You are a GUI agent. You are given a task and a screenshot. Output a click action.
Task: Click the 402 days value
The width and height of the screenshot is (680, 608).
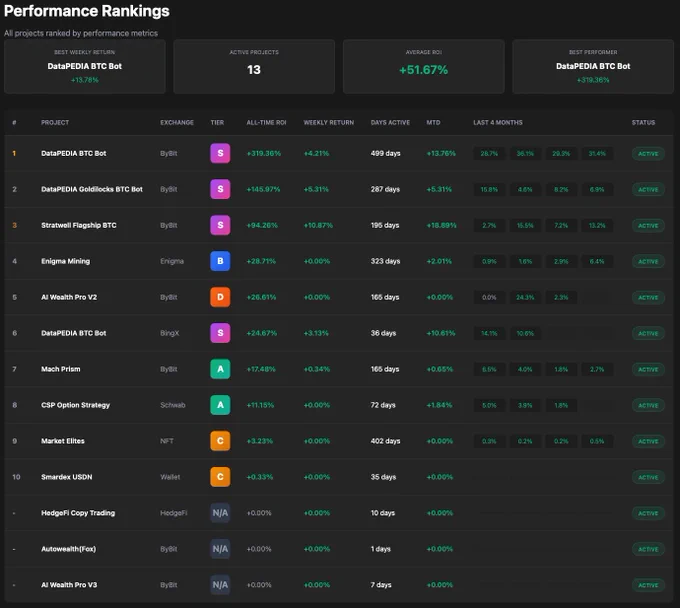[386, 441]
